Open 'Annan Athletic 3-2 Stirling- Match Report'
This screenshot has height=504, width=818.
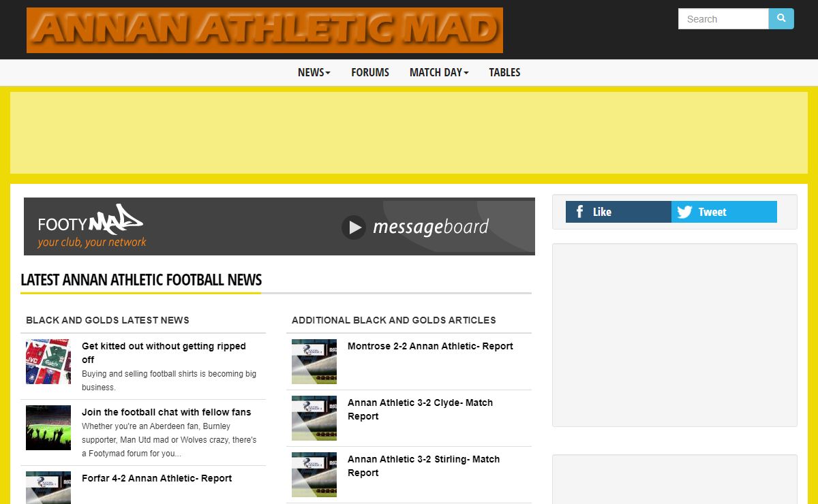(x=423, y=466)
